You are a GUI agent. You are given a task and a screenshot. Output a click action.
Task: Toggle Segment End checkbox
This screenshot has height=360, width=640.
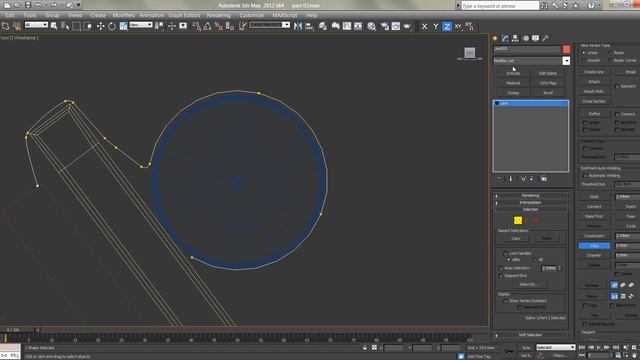[x=501, y=276]
